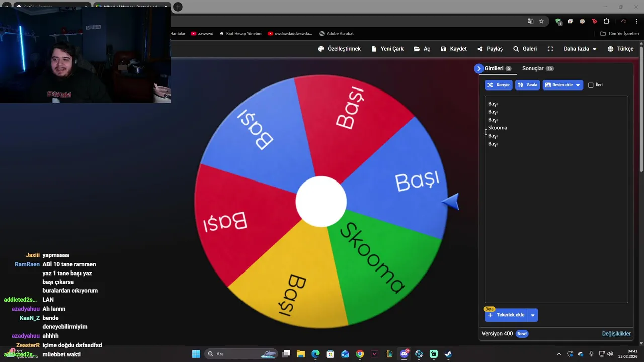This screenshot has height=362, width=644.
Task: Enable the İleri advanced checkbox
Action: (591, 85)
